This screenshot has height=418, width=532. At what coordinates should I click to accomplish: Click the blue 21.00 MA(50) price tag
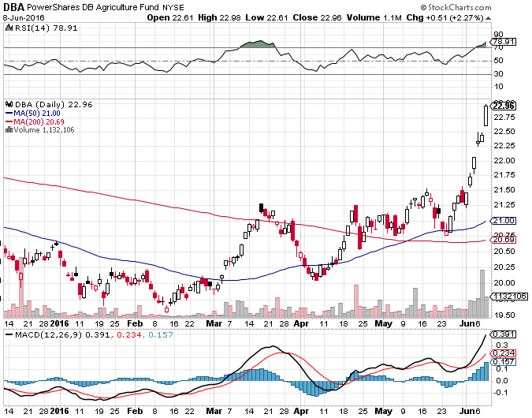(x=504, y=221)
